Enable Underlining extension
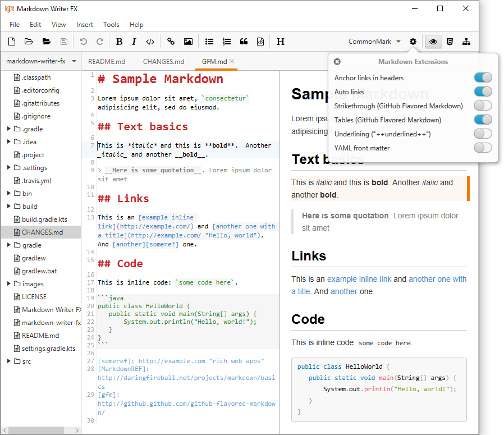The image size is (504, 435). click(483, 134)
